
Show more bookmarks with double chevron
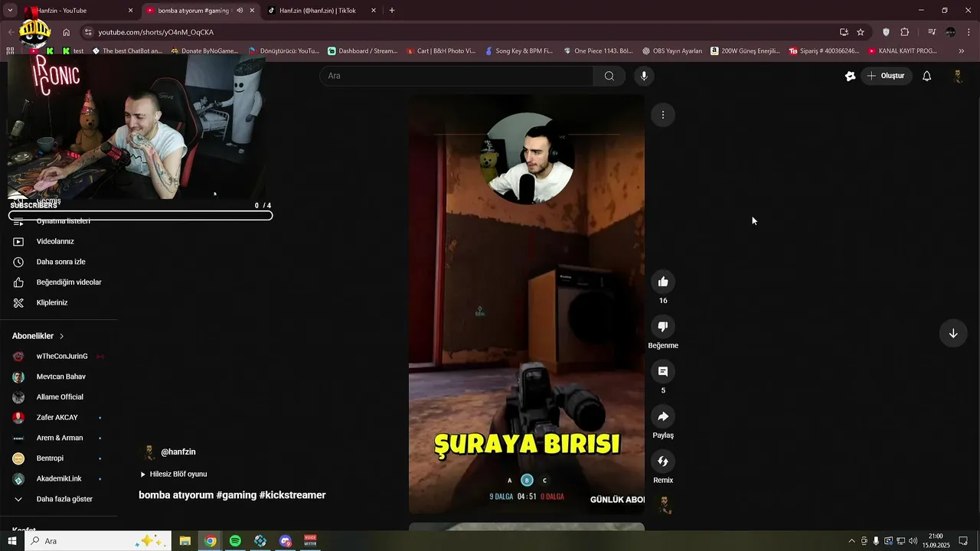[x=962, y=51]
